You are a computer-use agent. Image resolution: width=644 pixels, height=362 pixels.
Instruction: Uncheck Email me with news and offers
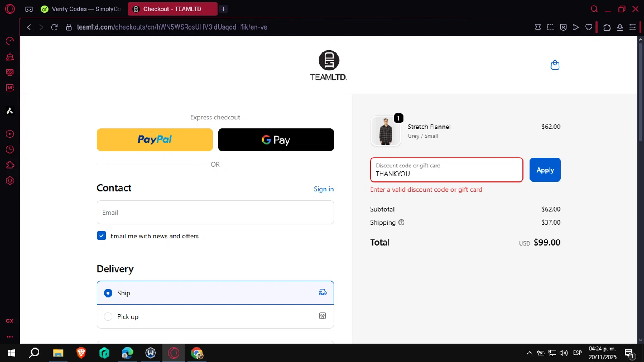click(101, 236)
